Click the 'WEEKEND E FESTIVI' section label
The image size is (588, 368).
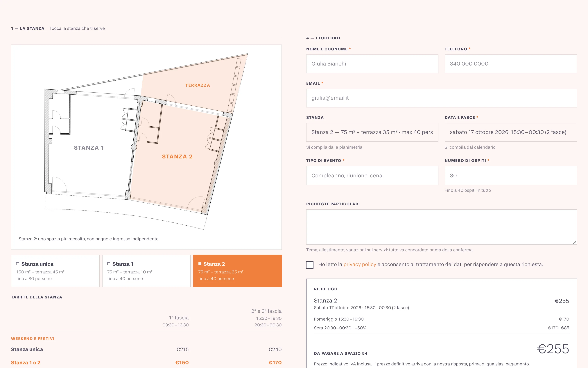33,339
